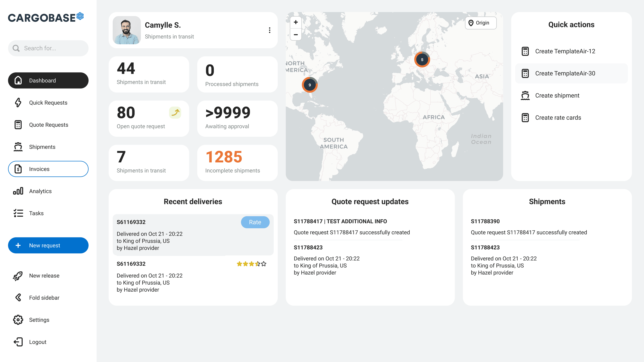This screenshot has height=362, width=644.
Task: Click the New request button
Action: click(48, 245)
